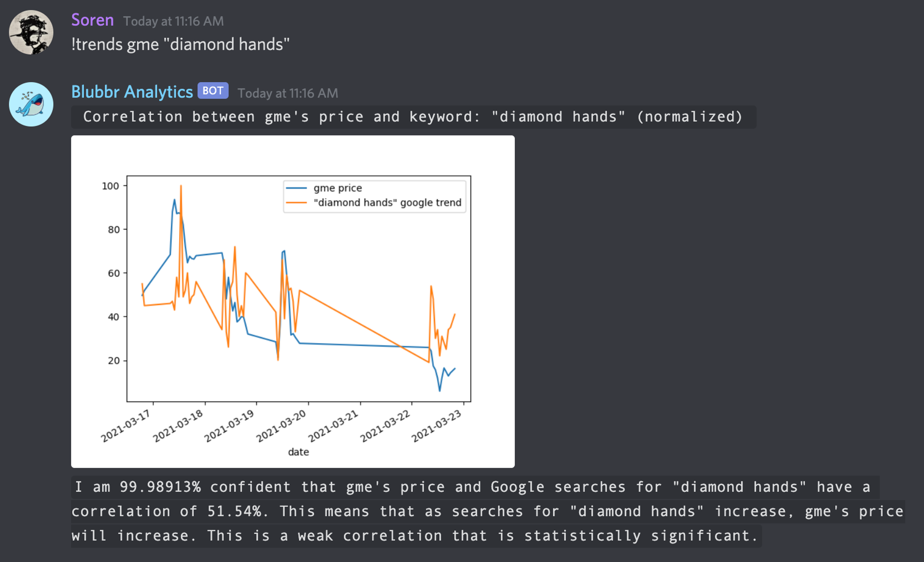Click the correlation title code block

(413, 117)
